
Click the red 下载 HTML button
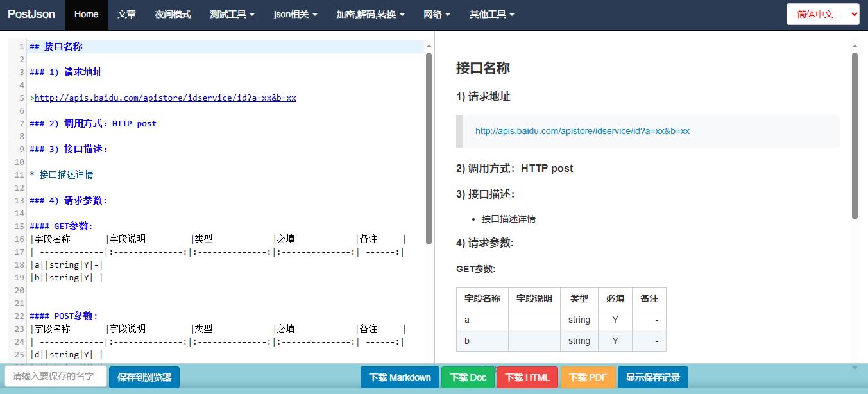527,377
